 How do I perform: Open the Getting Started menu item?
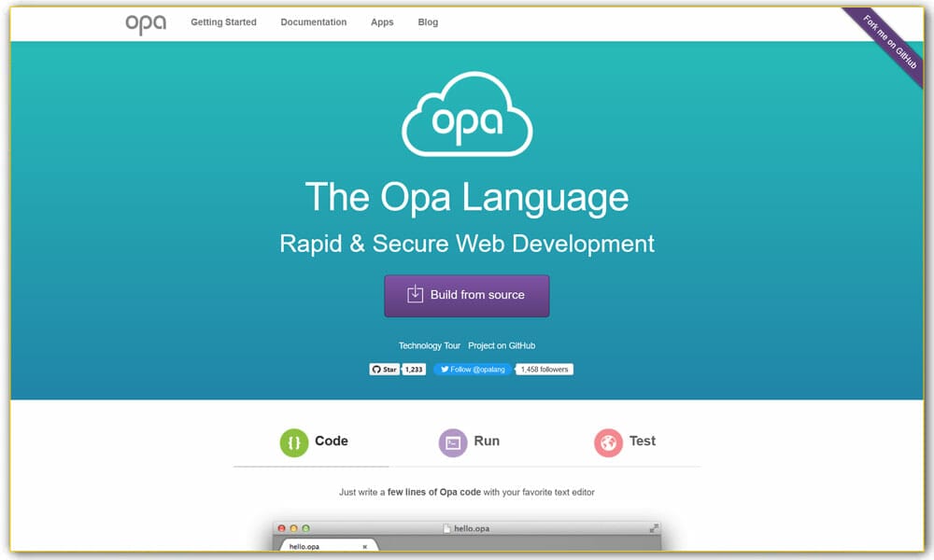tap(223, 21)
